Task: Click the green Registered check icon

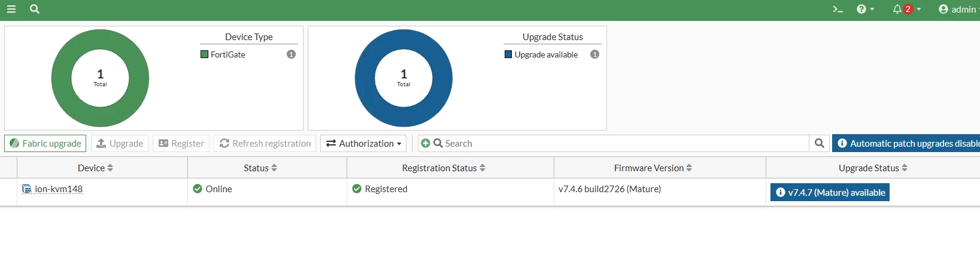Action: (357, 189)
